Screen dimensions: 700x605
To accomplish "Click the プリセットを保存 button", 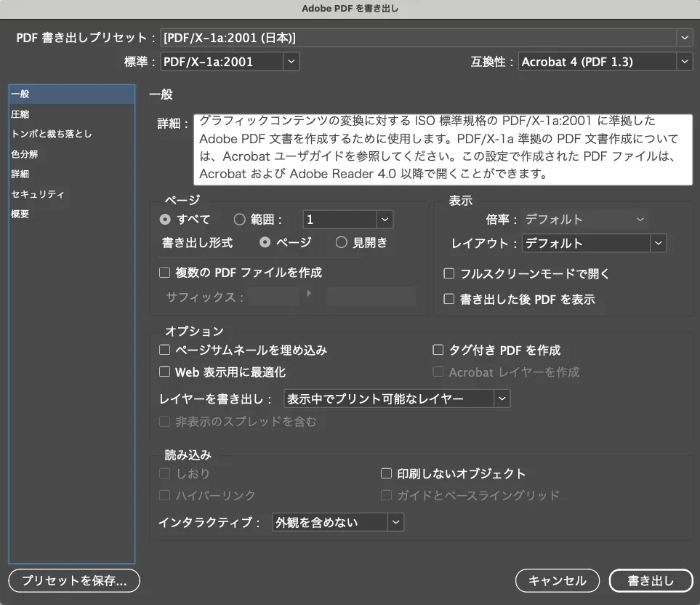I will (73, 581).
